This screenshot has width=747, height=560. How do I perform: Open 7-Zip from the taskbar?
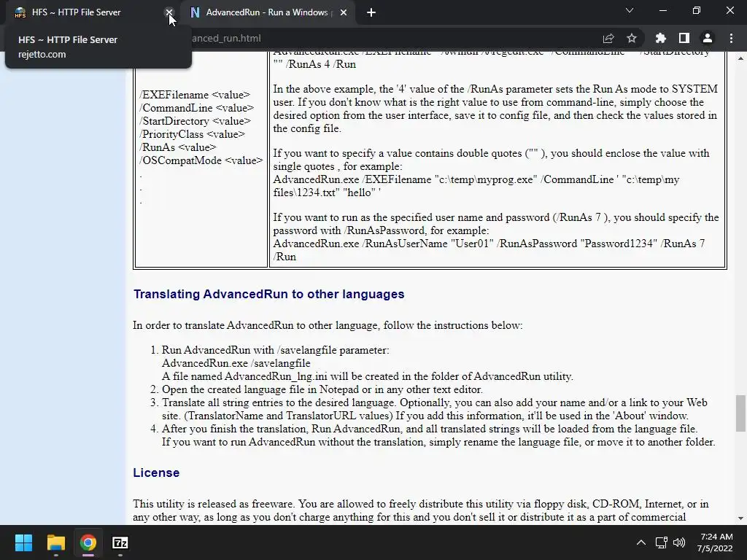[120, 542]
